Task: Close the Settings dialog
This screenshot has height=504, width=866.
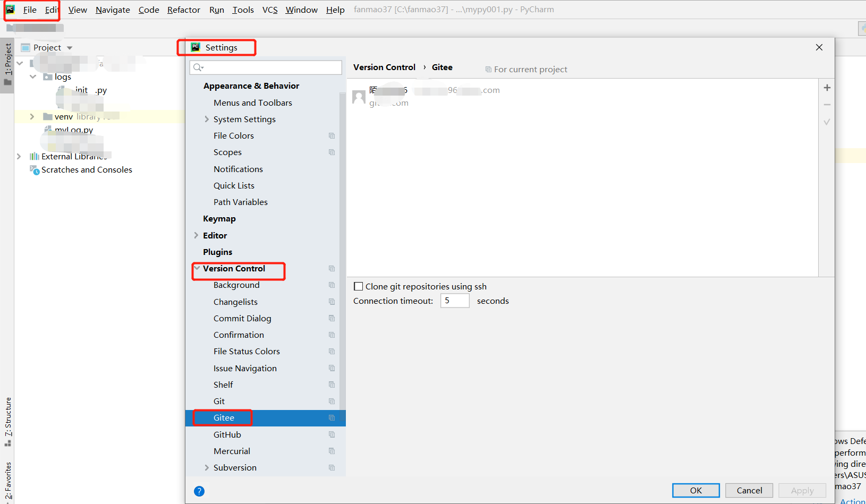Action: pos(819,47)
